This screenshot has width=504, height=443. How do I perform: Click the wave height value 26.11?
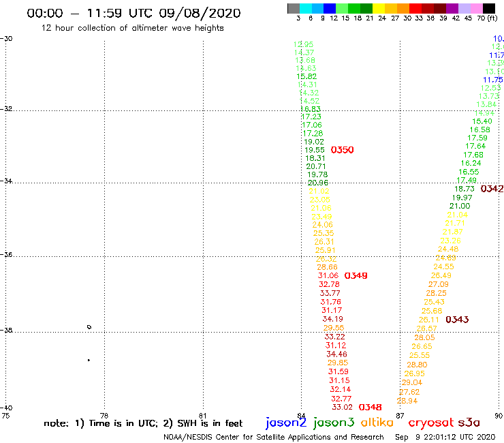coord(429,320)
